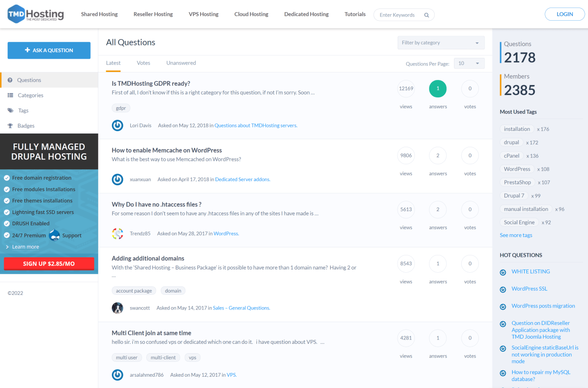Click the Badges trophy icon

pyautogui.click(x=10, y=126)
